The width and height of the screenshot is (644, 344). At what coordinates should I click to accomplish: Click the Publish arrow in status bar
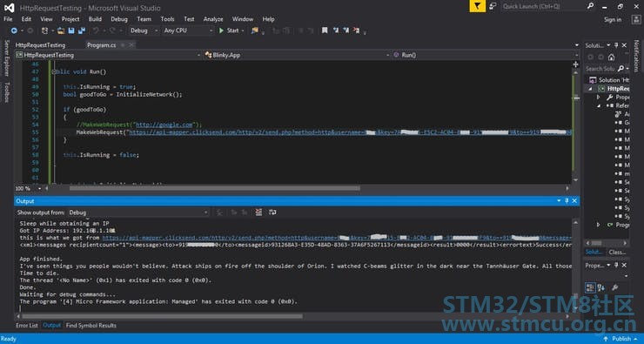pos(607,339)
